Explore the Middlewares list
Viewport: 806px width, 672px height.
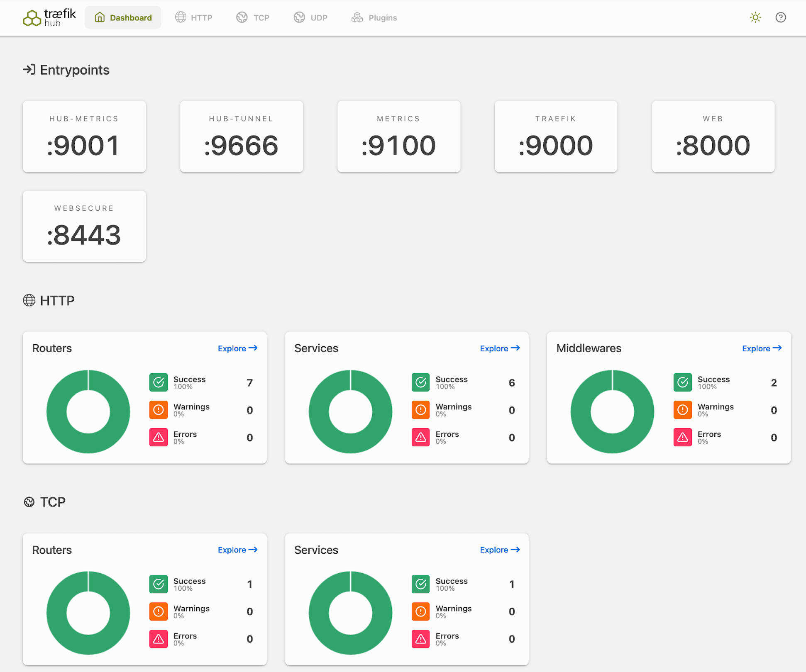tap(761, 348)
